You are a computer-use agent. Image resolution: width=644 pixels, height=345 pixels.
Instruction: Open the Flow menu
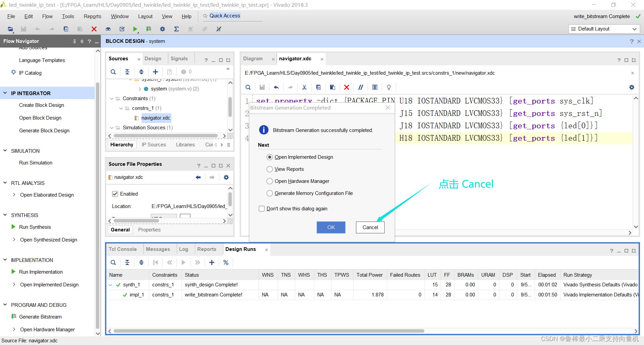(x=47, y=16)
